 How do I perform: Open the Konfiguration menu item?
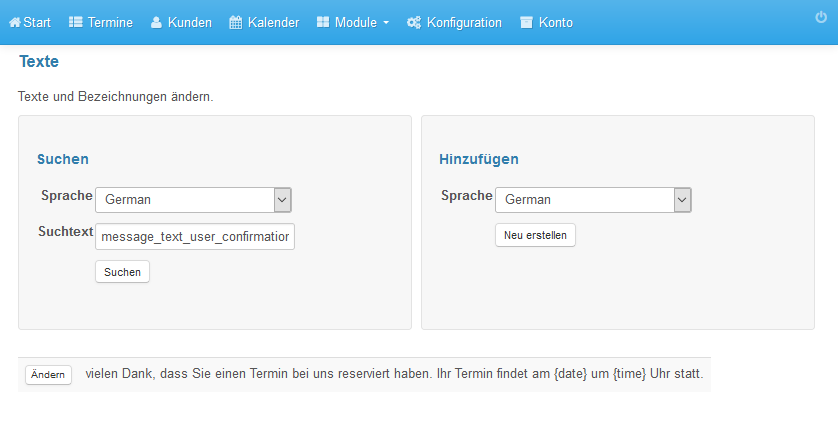[x=464, y=22]
